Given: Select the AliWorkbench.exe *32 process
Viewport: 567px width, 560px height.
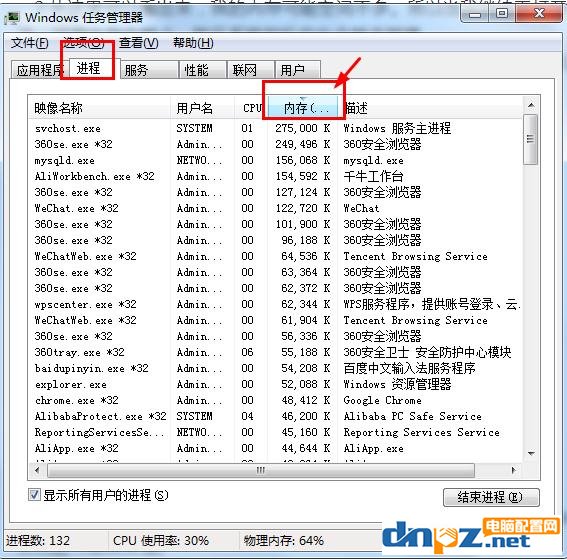Looking at the screenshot, I should [x=95, y=176].
